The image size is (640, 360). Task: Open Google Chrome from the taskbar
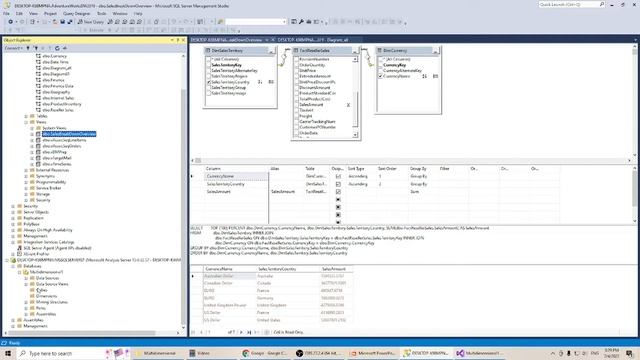point(265,353)
